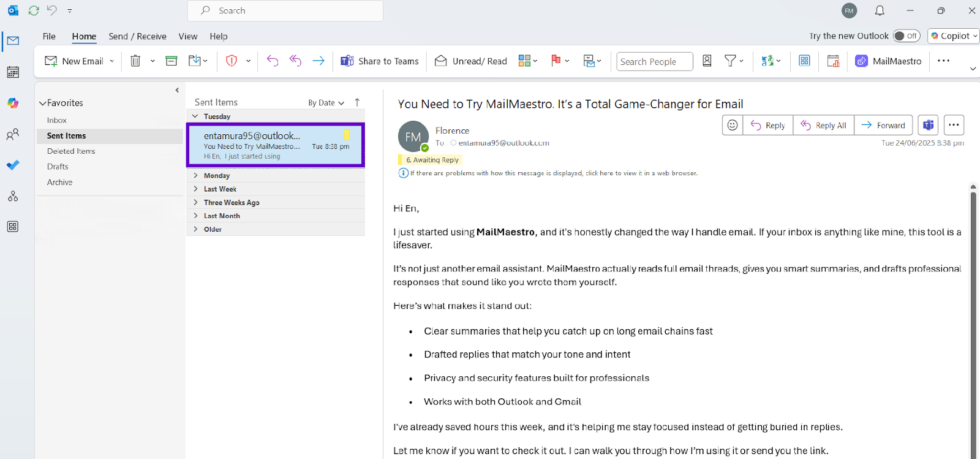Open the People view in the sidebar
The image size is (980, 459).
coord(13,134)
